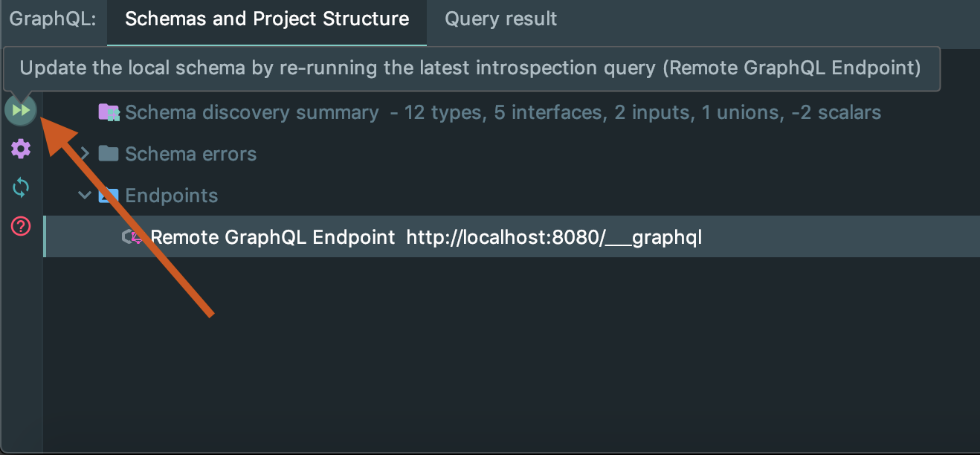Expand the Schema errors node
This screenshot has height=455, width=980.
click(x=85, y=154)
